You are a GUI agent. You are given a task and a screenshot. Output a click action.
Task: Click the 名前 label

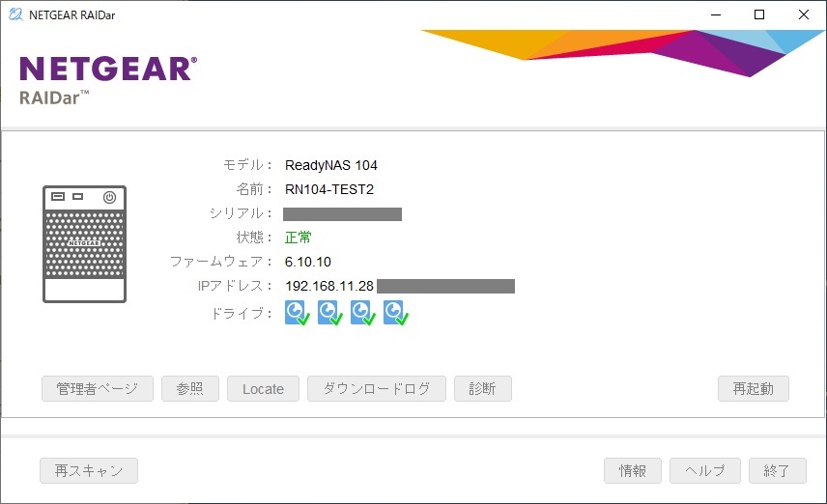254,189
